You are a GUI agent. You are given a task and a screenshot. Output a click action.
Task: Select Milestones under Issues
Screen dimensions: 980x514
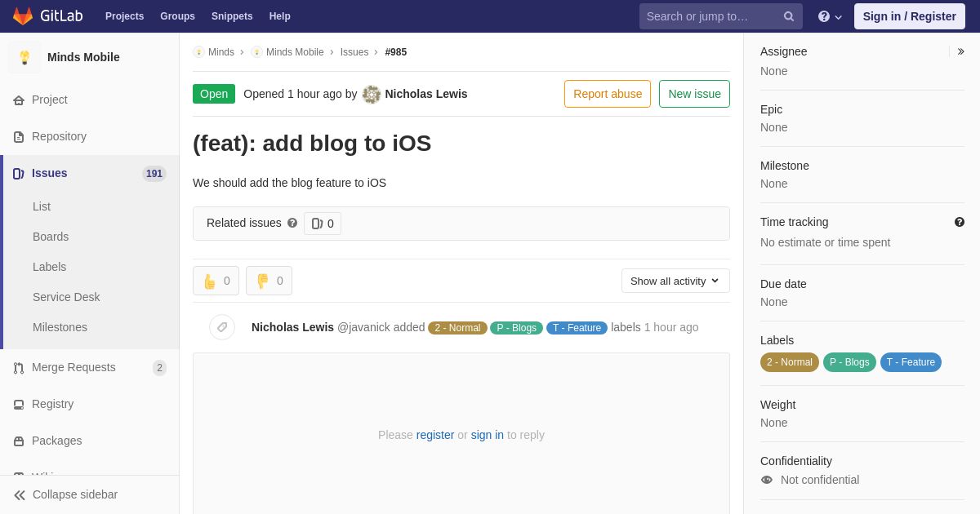click(60, 327)
